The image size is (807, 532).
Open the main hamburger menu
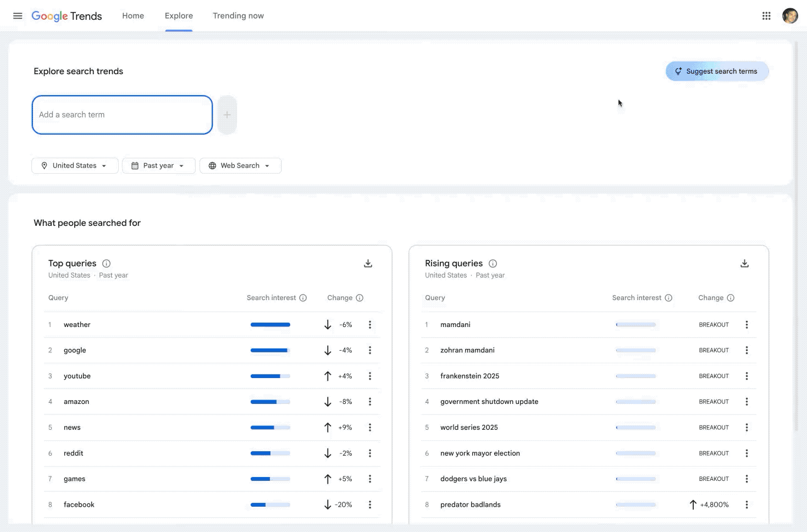[x=18, y=16]
